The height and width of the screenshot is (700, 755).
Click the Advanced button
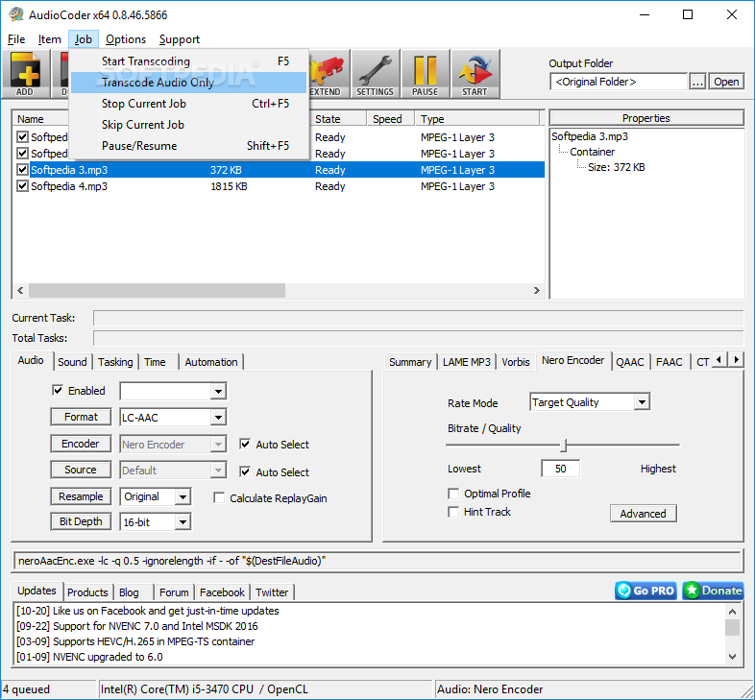point(644,514)
